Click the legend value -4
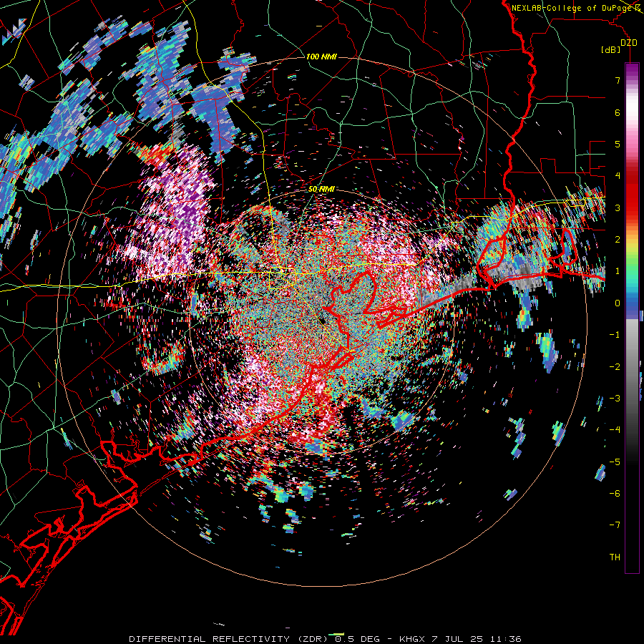644x644 pixels. (615, 430)
